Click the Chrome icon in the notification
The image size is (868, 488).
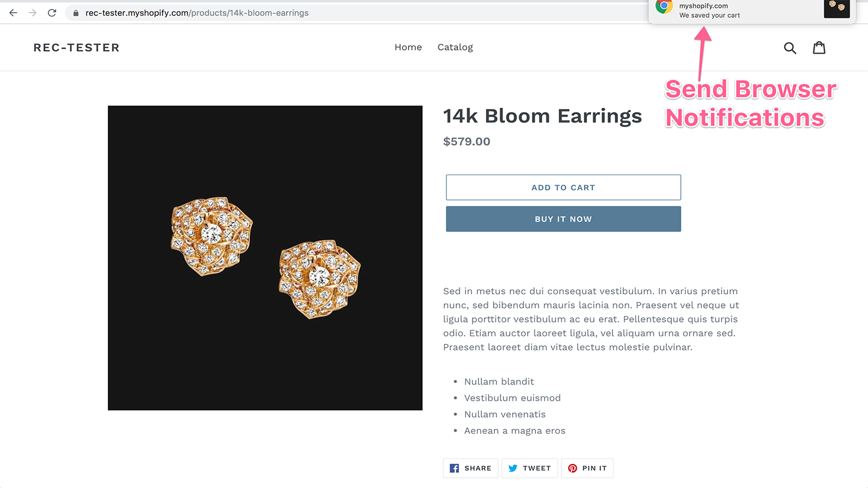pyautogui.click(x=664, y=6)
